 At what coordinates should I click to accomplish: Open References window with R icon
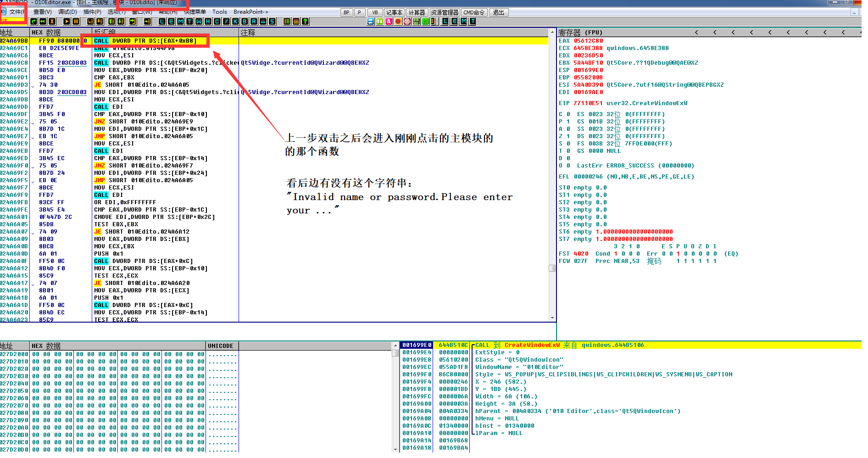[254, 21]
